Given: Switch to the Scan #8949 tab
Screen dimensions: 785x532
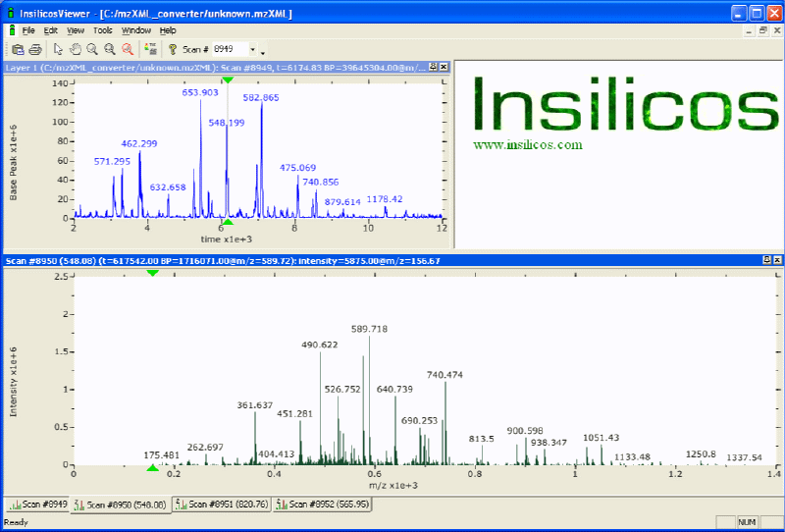Looking at the screenshot, I should pos(37,504).
